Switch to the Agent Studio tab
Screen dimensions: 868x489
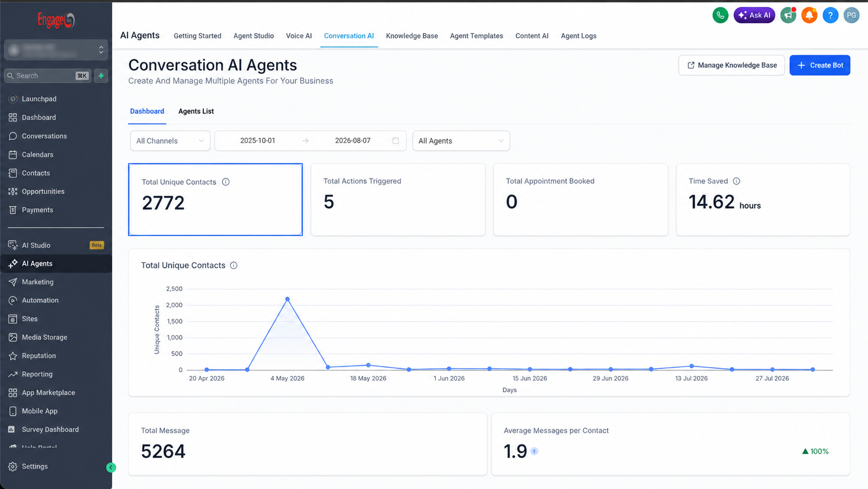(x=253, y=36)
